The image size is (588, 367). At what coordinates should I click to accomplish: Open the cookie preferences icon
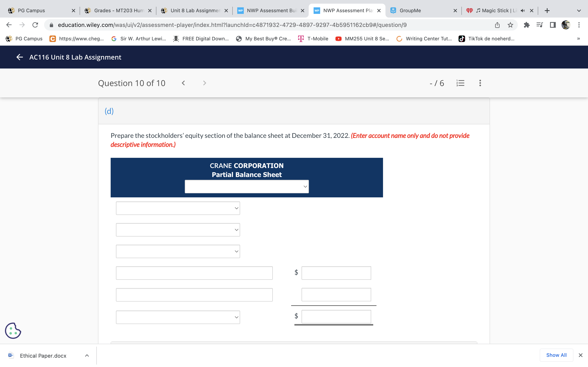(x=13, y=331)
